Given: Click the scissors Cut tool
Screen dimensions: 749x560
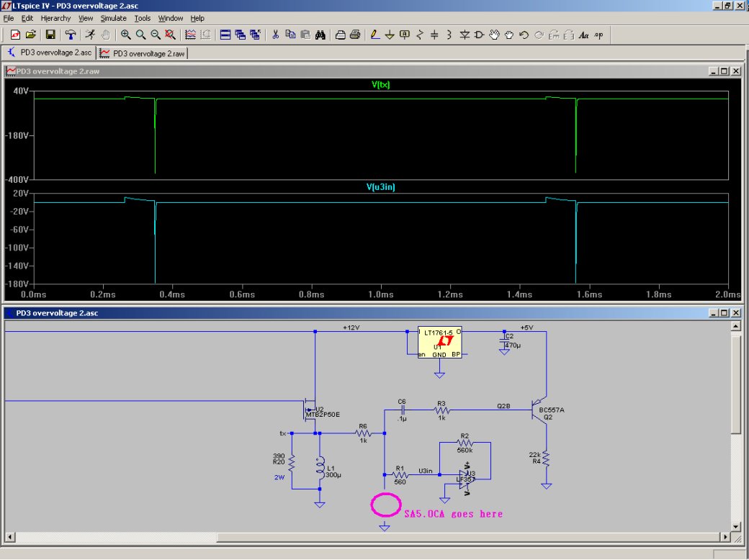Looking at the screenshot, I should pos(274,35).
